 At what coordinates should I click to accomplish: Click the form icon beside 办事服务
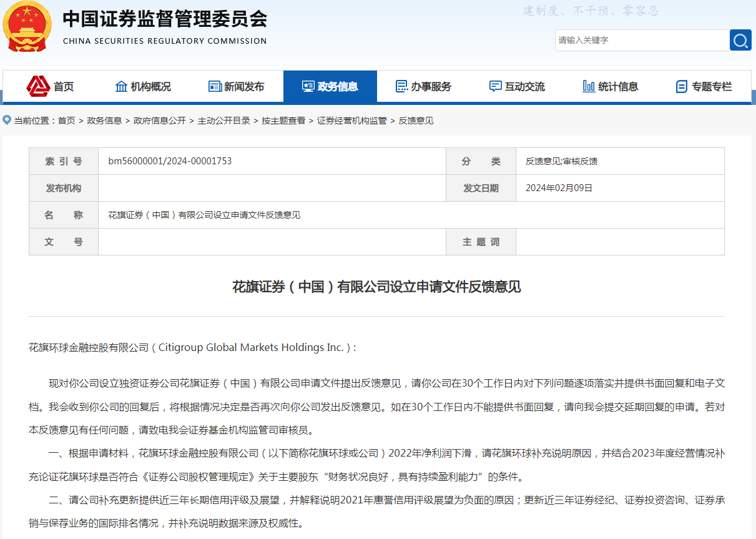(x=402, y=86)
